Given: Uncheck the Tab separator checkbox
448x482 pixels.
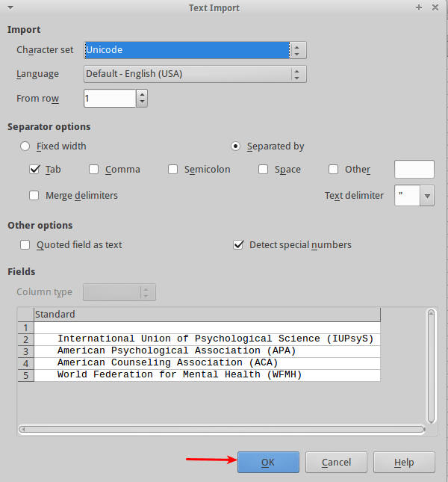Looking at the screenshot, I should click(x=34, y=170).
